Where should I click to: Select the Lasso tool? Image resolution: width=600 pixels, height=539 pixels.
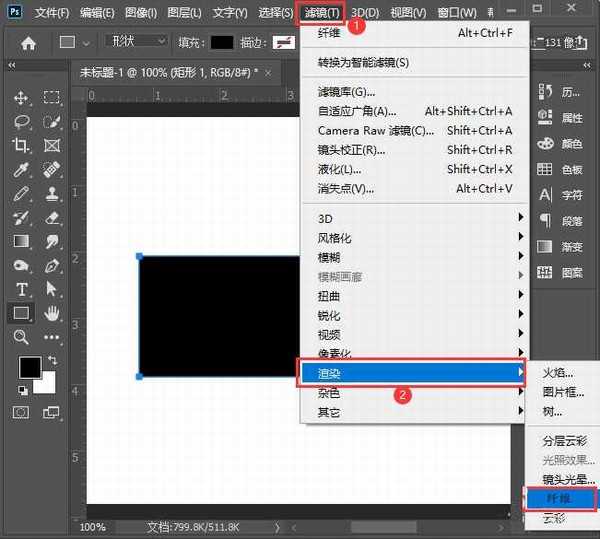click(x=21, y=121)
